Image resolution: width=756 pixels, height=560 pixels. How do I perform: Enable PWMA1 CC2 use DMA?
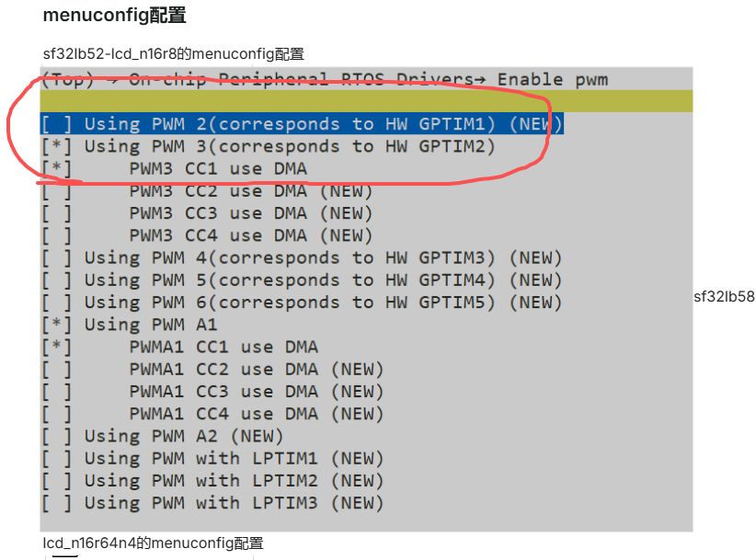click(56, 369)
